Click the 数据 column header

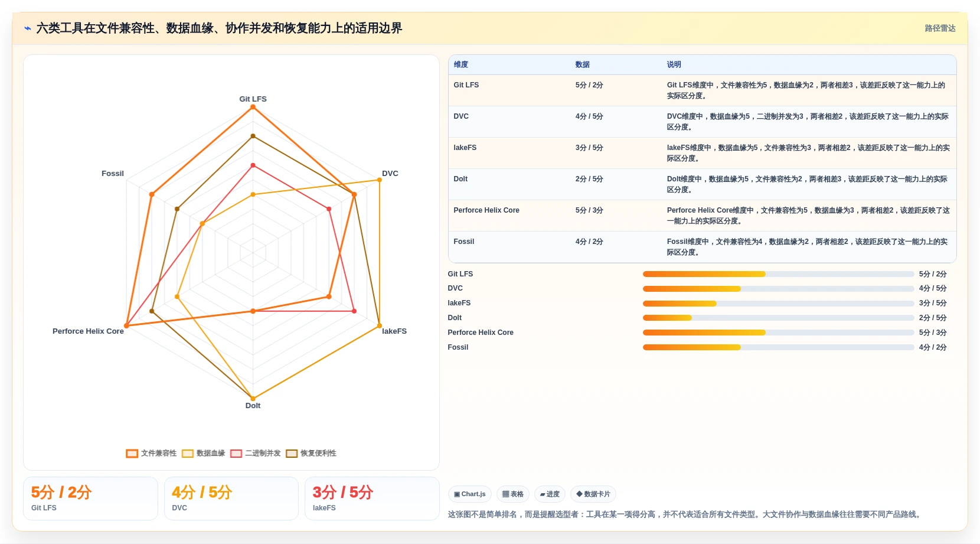click(x=583, y=64)
